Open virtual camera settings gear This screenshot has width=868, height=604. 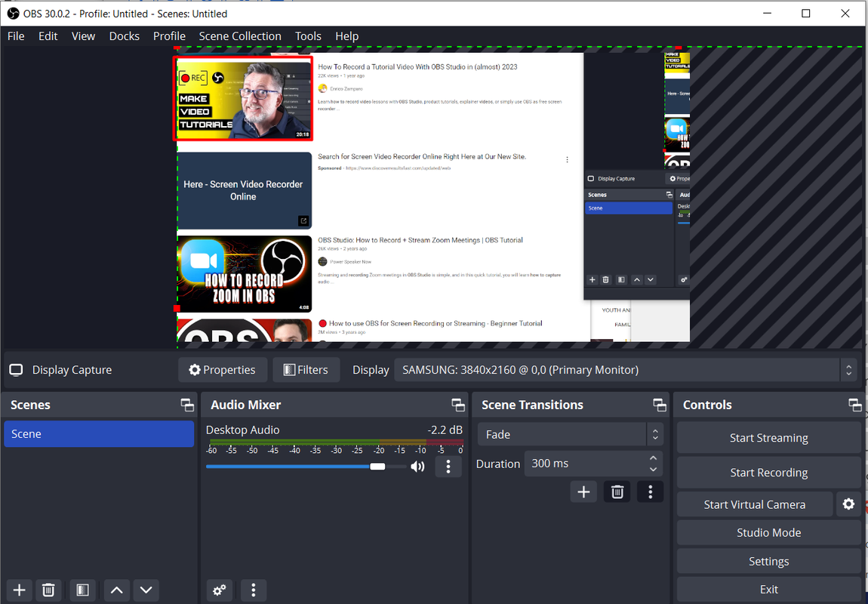(x=848, y=504)
